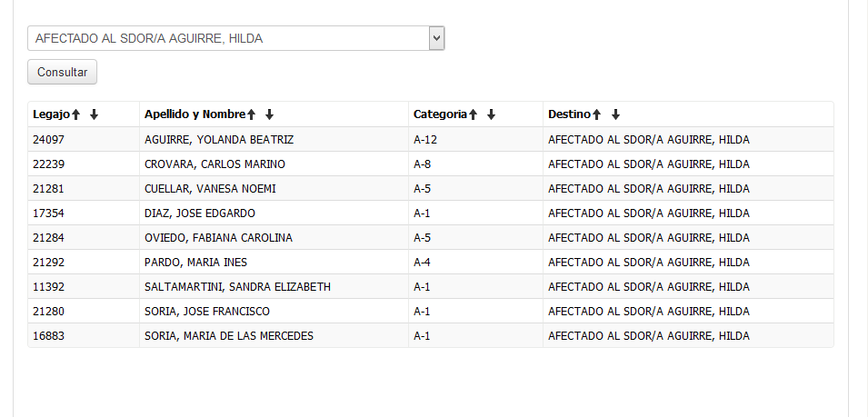This screenshot has width=868, height=417.
Task: Select SALTAMARTINI, SANDRA ELIZABETH row
Action: [237, 287]
